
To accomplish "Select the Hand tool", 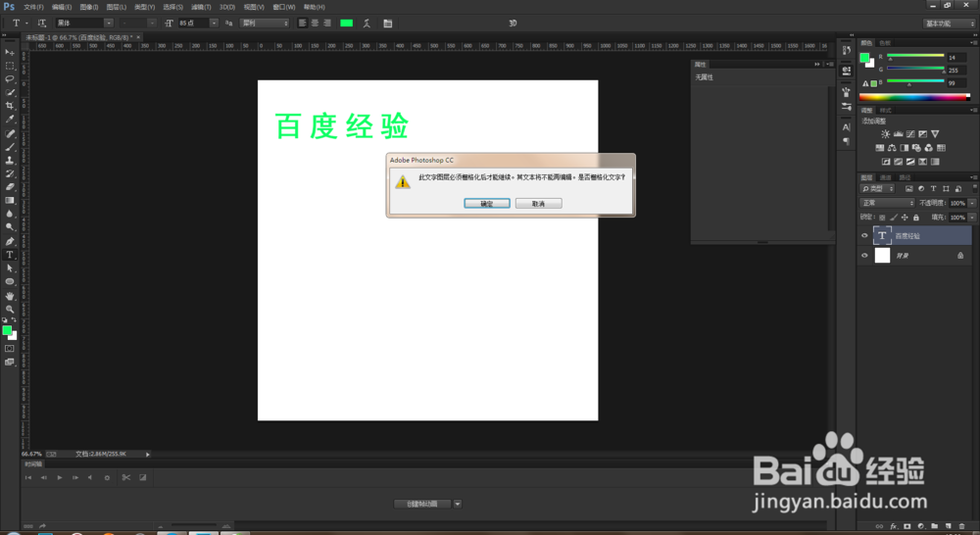I will click(x=10, y=296).
